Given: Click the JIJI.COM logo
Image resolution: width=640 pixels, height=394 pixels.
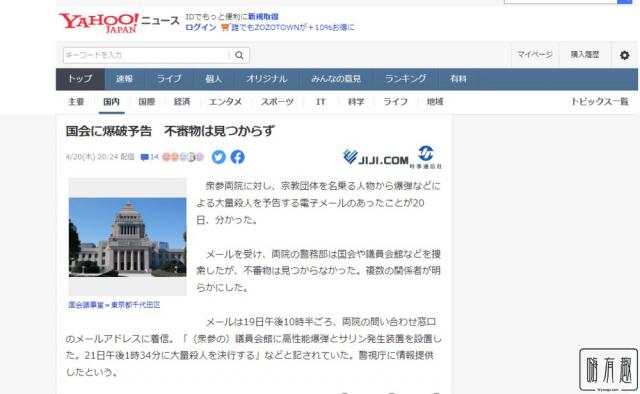Looking at the screenshot, I should pos(376,158).
